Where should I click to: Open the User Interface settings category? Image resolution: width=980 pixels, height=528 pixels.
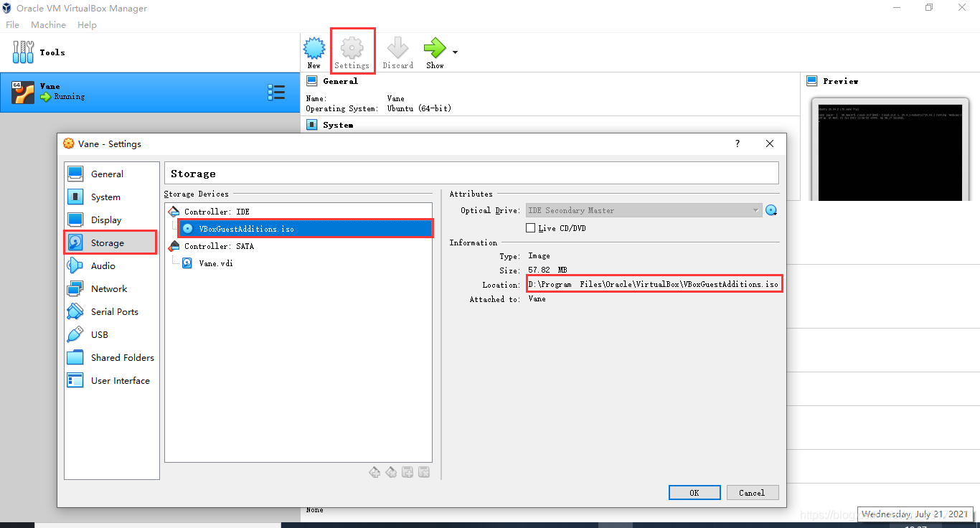(x=111, y=380)
